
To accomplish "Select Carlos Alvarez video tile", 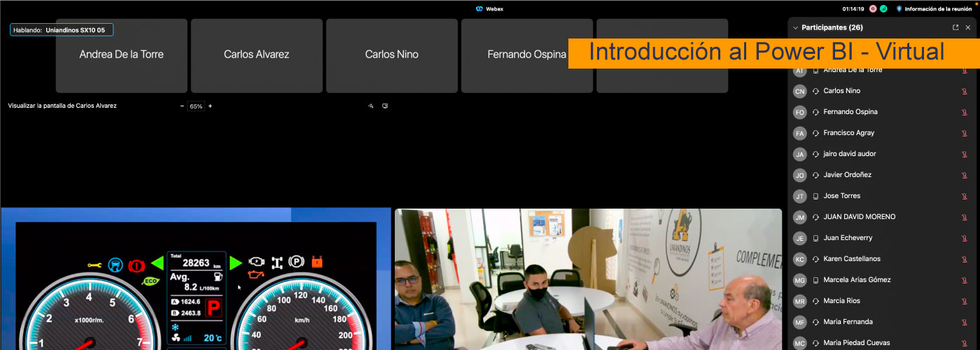I will tap(257, 55).
